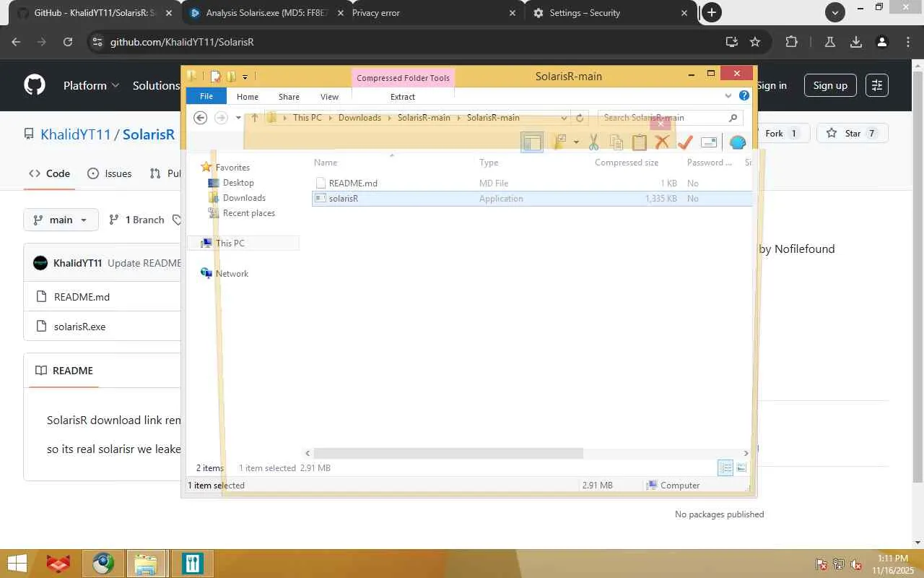Open Chrome tab search dropdown
Image resolution: width=924 pixels, height=578 pixels.
(x=835, y=12)
